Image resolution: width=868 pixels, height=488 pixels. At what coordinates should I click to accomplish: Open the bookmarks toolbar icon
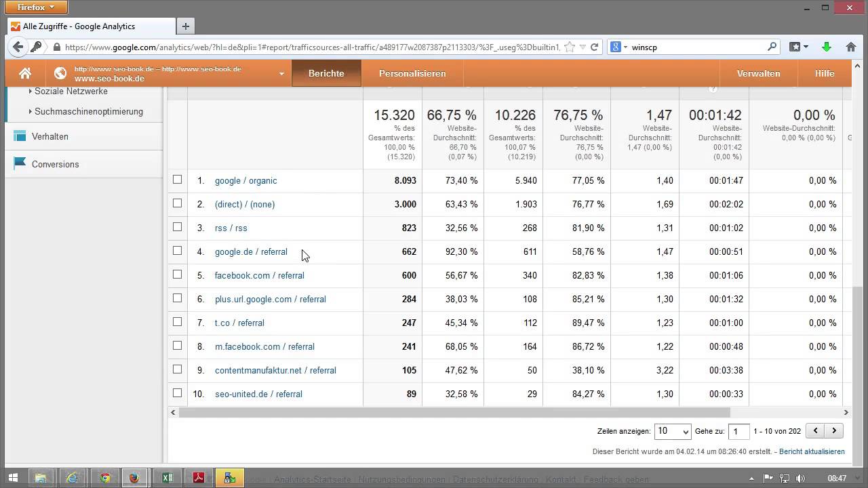pyautogui.click(x=795, y=47)
